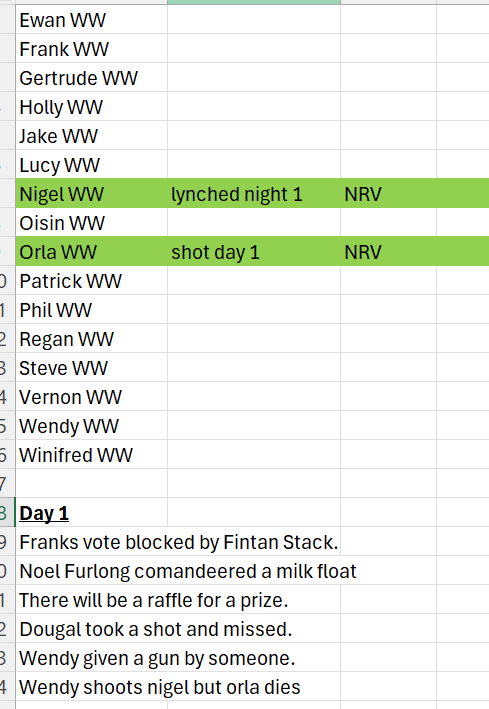The image size is (489, 709).
Task: Select the Frank WW cell
Action: click(91, 48)
